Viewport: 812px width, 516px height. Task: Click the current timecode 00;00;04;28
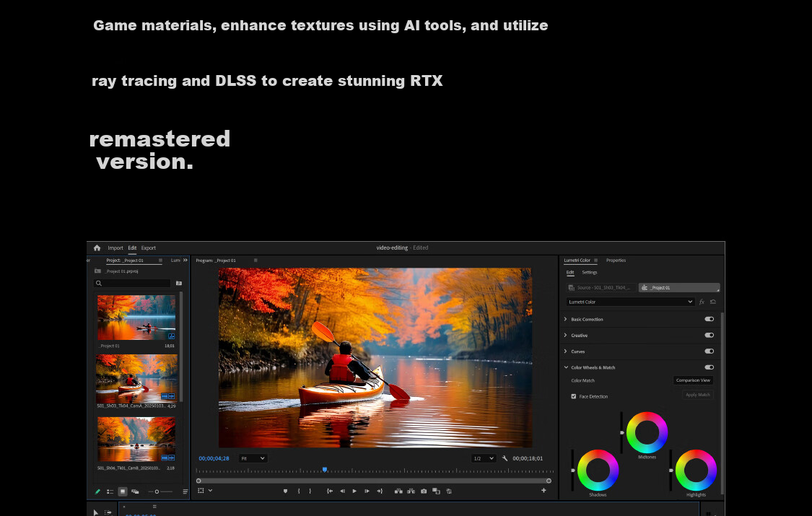pos(214,458)
